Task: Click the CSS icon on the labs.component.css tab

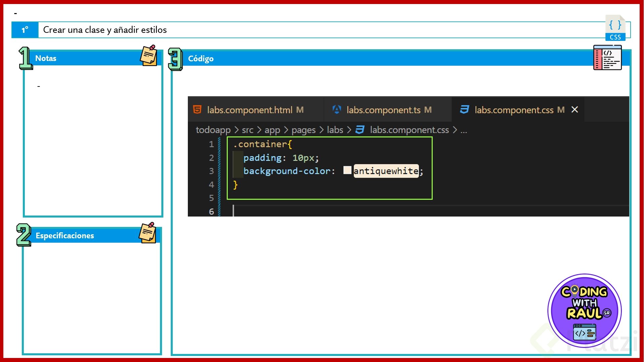Action: pos(464,110)
